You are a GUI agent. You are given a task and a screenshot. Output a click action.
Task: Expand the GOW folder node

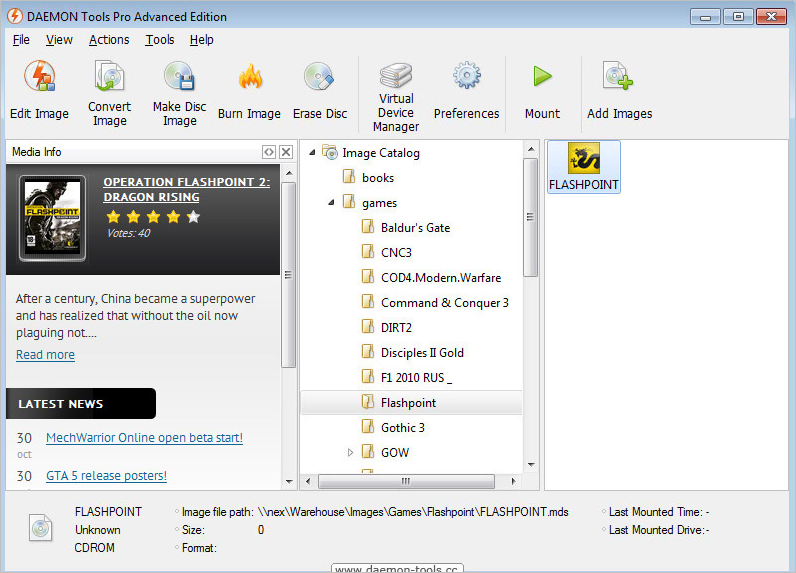(x=350, y=452)
